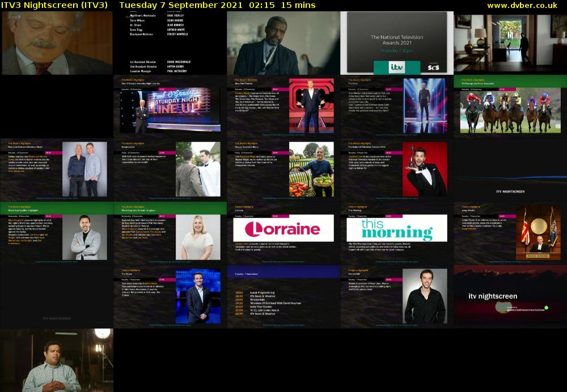Image resolution: width=567 pixels, height=392 pixels.
Task: Click the Tuesday - 7 September schedule heading
Action: [247, 274]
